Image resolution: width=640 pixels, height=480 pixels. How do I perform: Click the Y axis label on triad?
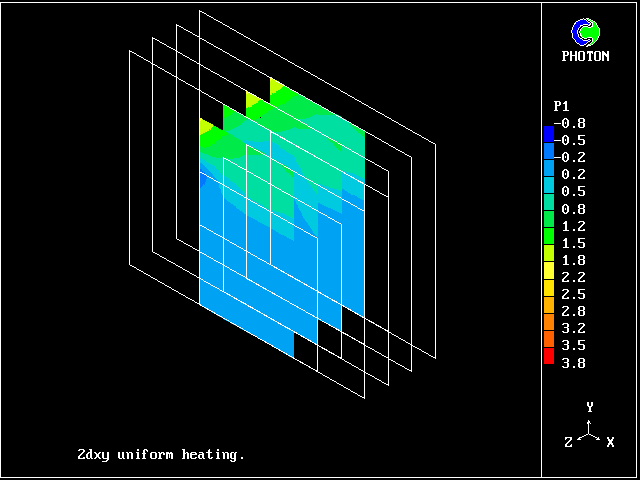590,407
